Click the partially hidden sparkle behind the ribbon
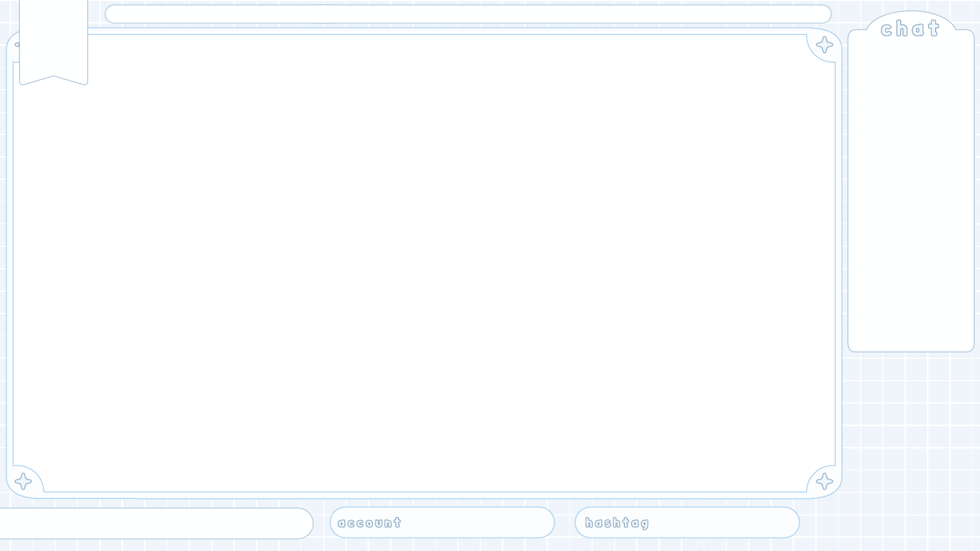The height and width of the screenshot is (551, 980). (17, 45)
